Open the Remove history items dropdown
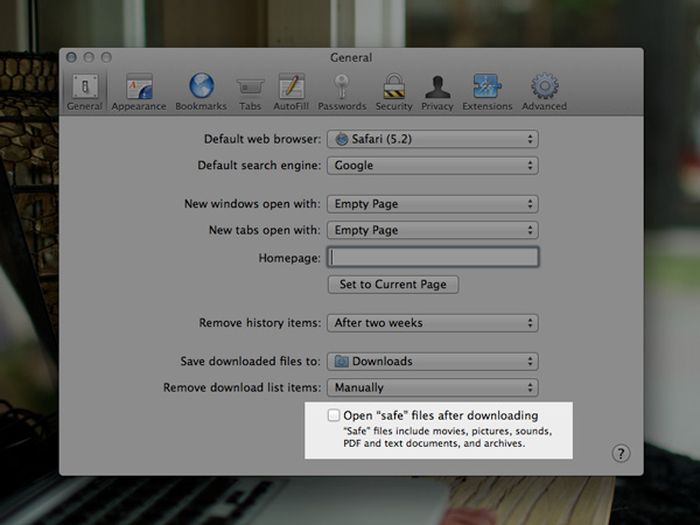Viewport: 700px width, 525px height. [x=433, y=323]
